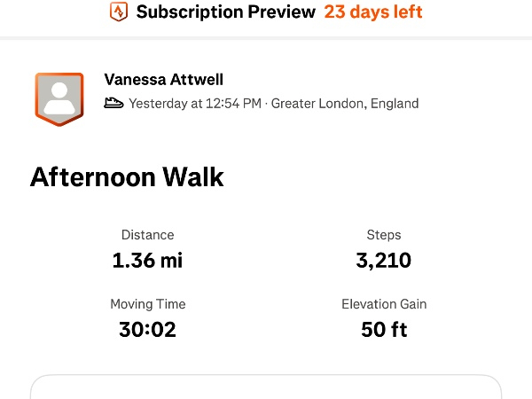532x399 pixels.
Task: Click the Moving Time label
Action: 147,304
